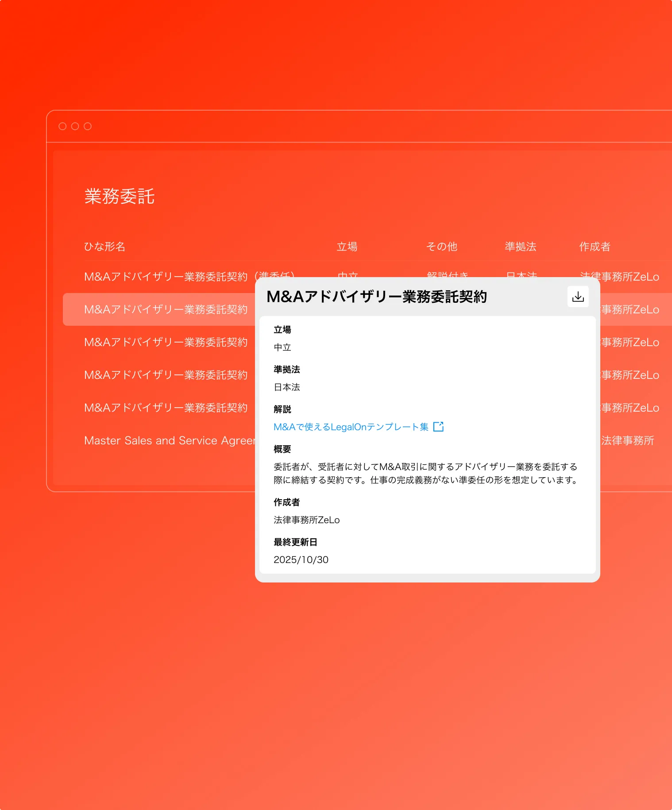Open the external link icon beside LegalOn template link
672x810 pixels.
[x=438, y=427]
